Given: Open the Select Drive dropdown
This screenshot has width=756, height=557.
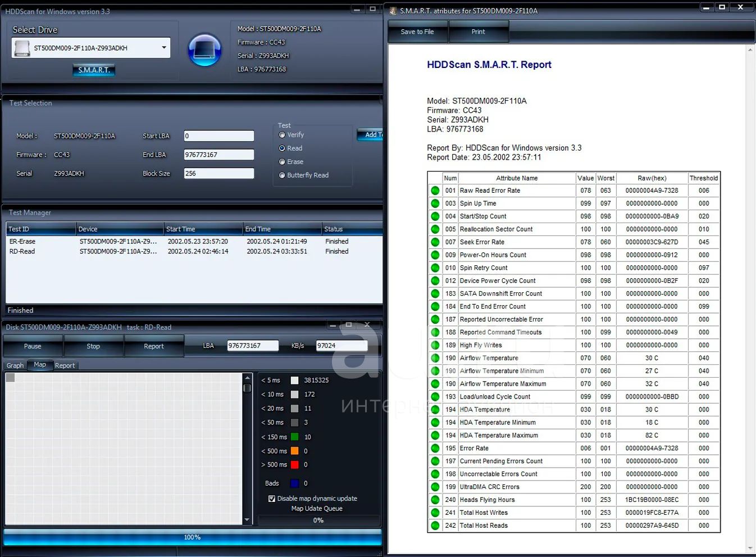Looking at the screenshot, I should [163, 48].
